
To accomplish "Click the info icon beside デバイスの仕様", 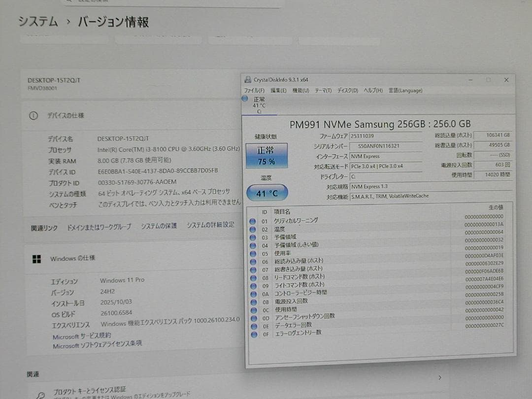I will point(33,115).
